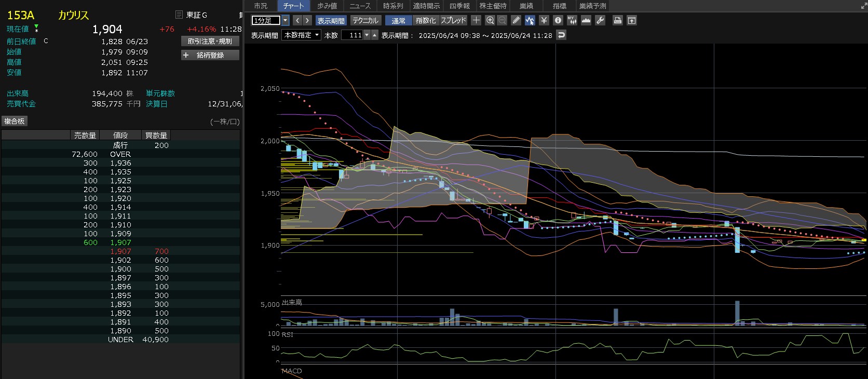Toggle the テクニカル button

click(x=365, y=20)
